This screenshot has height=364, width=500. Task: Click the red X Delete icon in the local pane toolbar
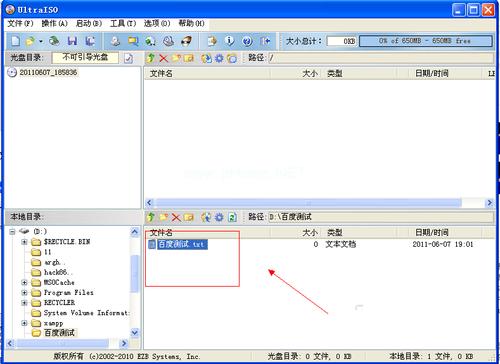(176, 218)
